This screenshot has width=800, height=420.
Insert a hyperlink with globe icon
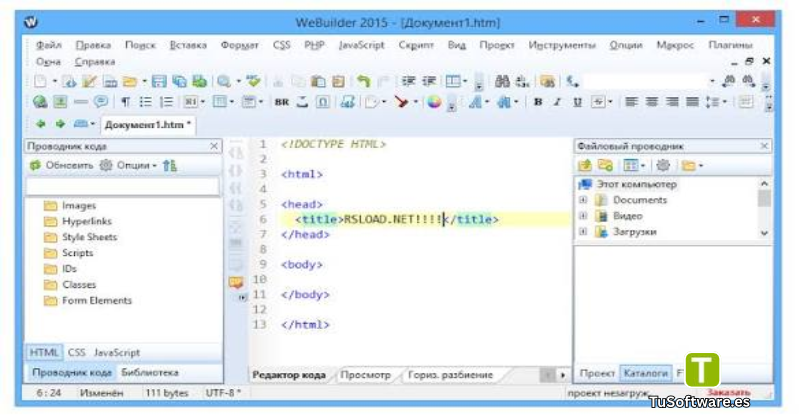coord(40,102)
